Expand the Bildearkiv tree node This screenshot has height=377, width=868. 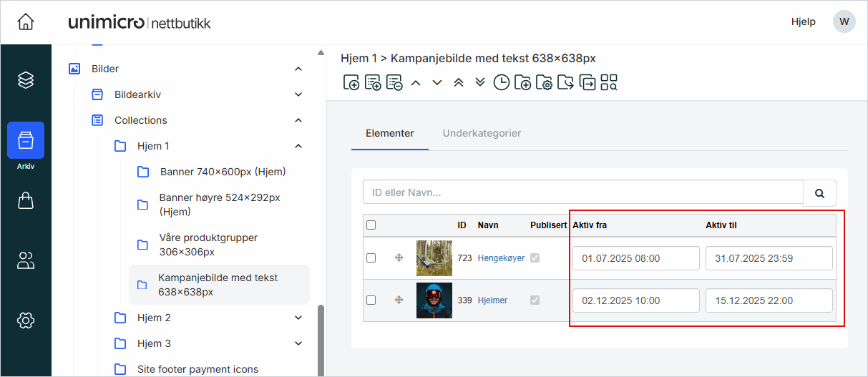pos(298,94)
